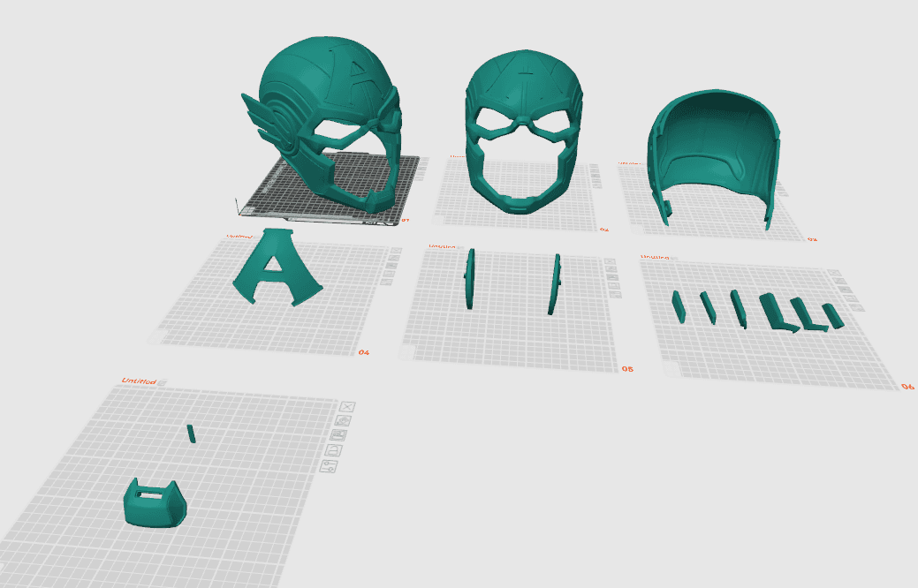The image size is (918, 588).
Task: Remove all objects icon on bottom-left plate
Action: pyautogui.click(x=348, y=407)
